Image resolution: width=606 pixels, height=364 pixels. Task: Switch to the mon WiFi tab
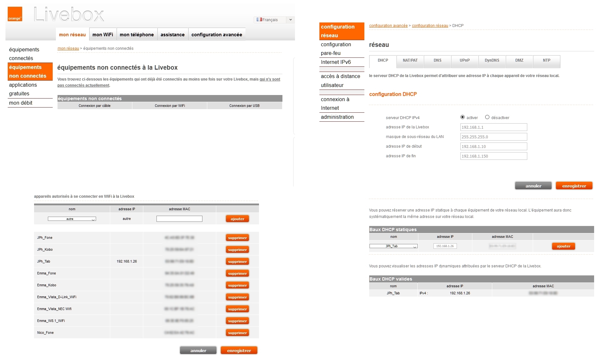[x=102, y=35]
